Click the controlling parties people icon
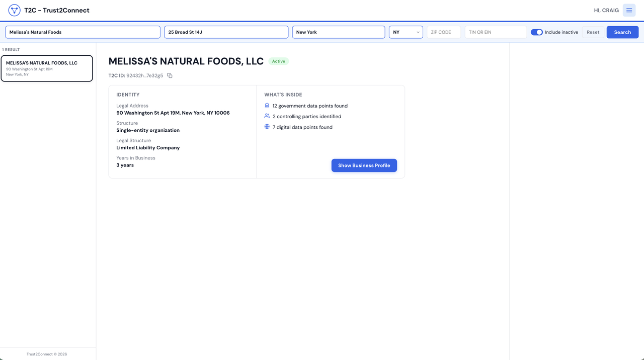Viewport: 644px width, 360px height. [267, 116]
